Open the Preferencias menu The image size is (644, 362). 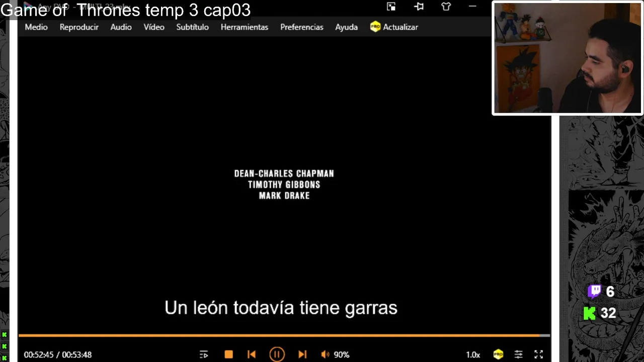tap(302, 27)
